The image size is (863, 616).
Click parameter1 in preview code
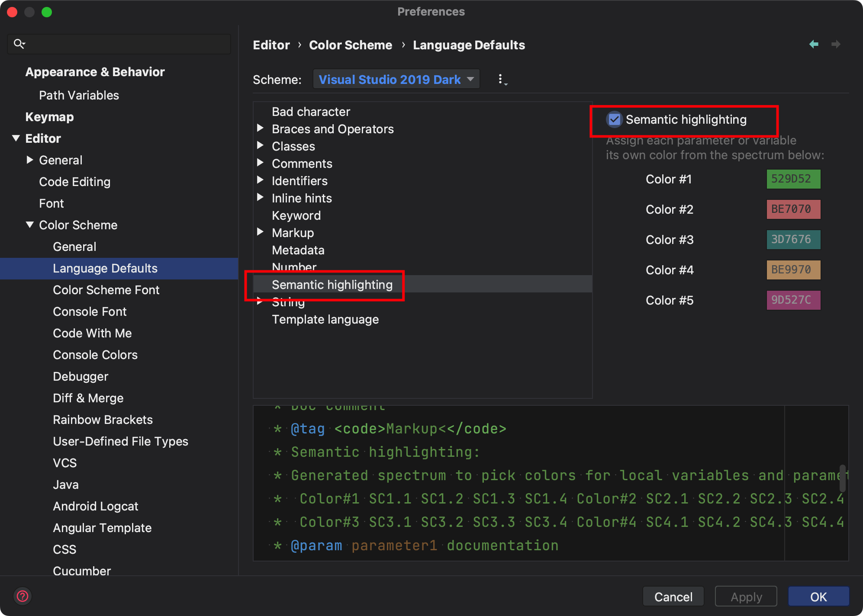pos(394,545)
